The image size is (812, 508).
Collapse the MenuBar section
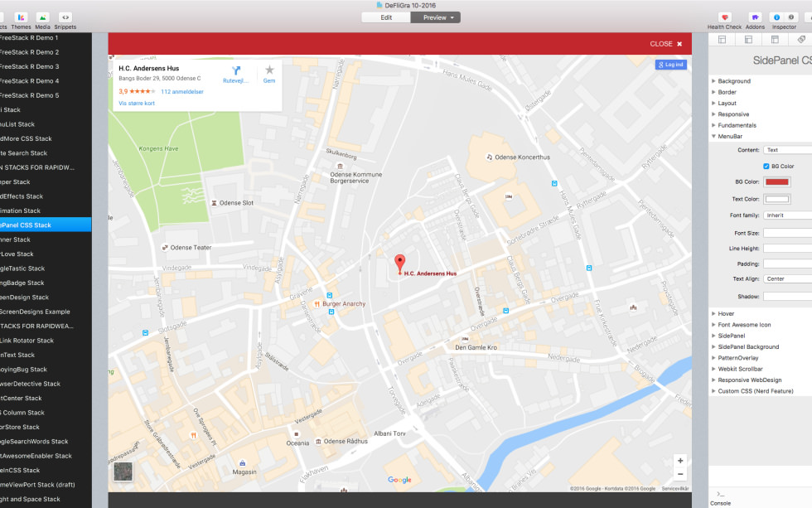[x=713, y=136]
